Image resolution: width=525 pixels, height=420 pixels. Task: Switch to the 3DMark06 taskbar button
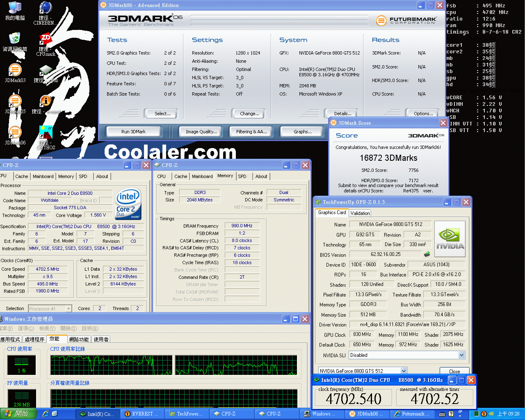(x=367, y=414)
